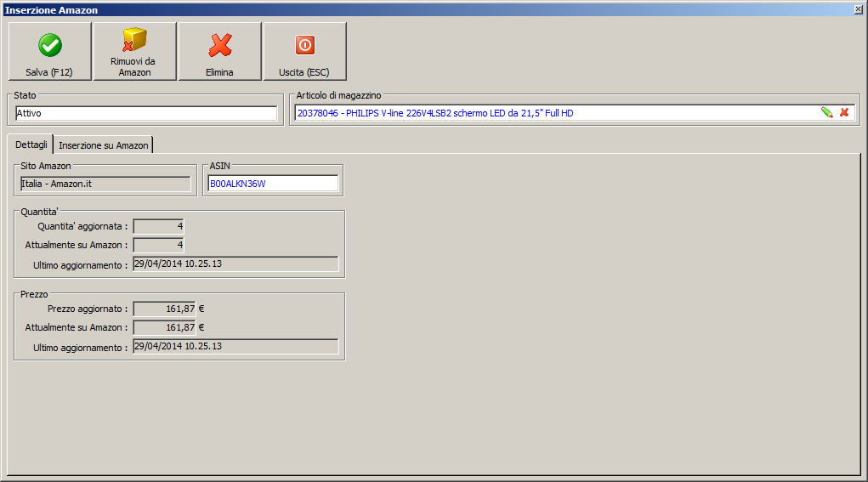Click quantity Attualmente su Amazon field
Viewport: 868px width, 482px height.
point(158,245)
